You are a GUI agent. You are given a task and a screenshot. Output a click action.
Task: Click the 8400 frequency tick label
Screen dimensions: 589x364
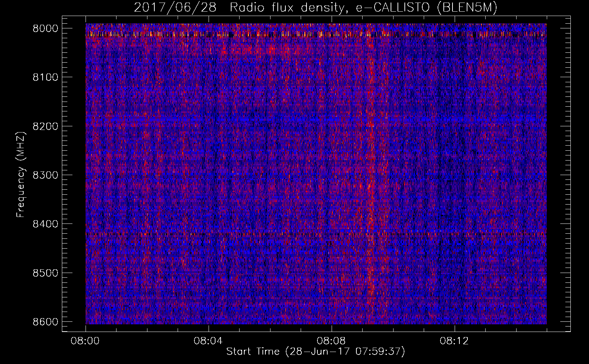point(46,224)
